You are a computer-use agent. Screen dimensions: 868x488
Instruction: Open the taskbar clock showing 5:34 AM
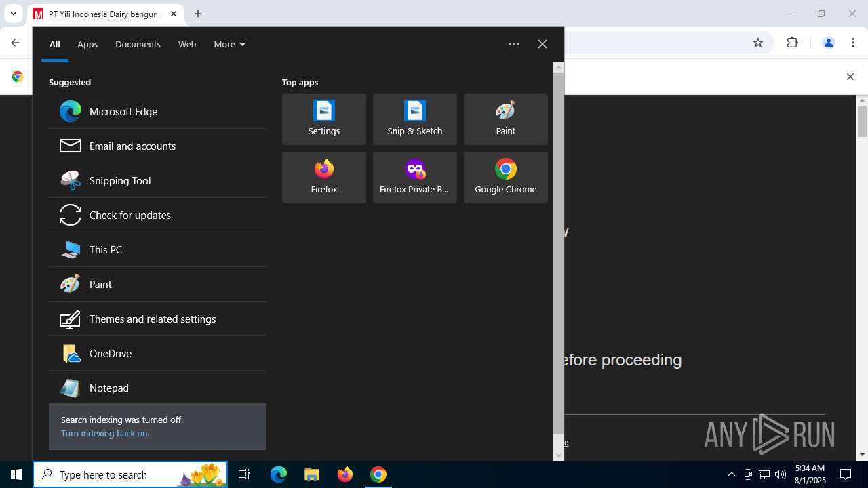click(810, 474)
